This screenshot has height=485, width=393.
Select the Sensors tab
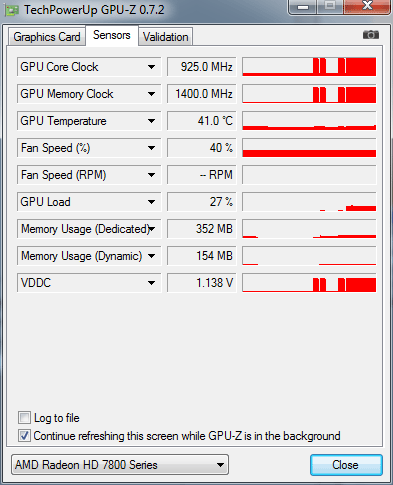tap(112, 35)
